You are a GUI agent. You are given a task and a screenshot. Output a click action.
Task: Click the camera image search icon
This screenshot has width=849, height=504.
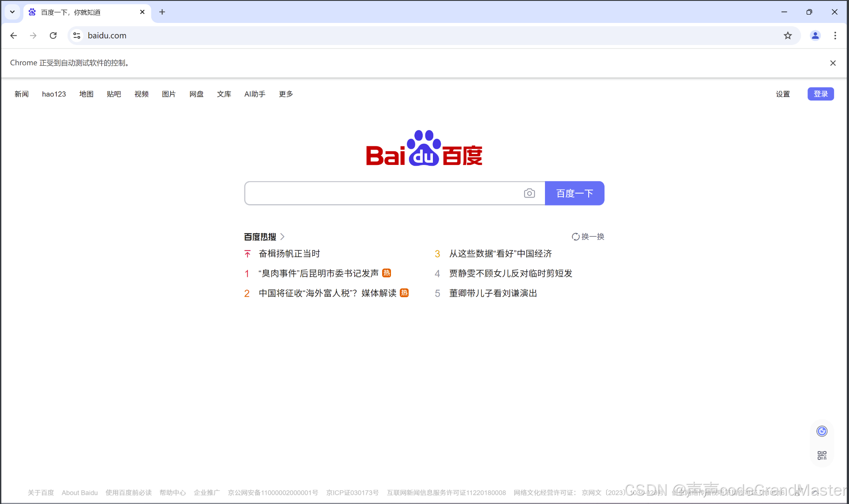(529, 193)
